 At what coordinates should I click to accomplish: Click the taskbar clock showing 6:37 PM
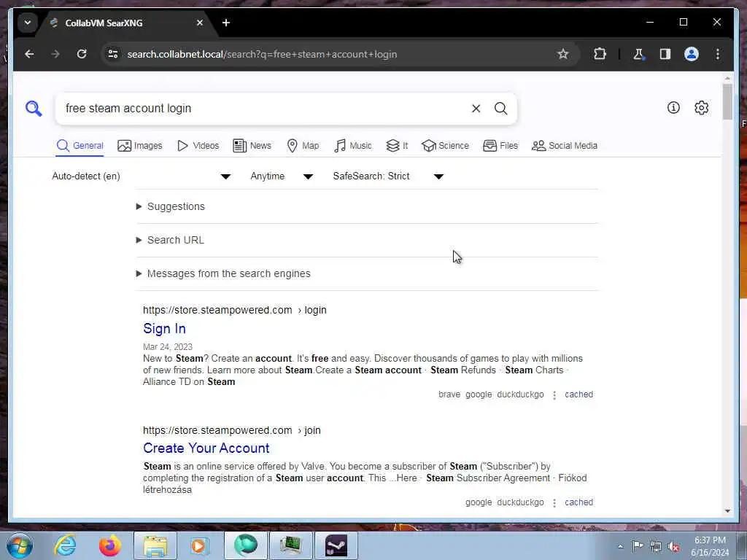[710, 547]
